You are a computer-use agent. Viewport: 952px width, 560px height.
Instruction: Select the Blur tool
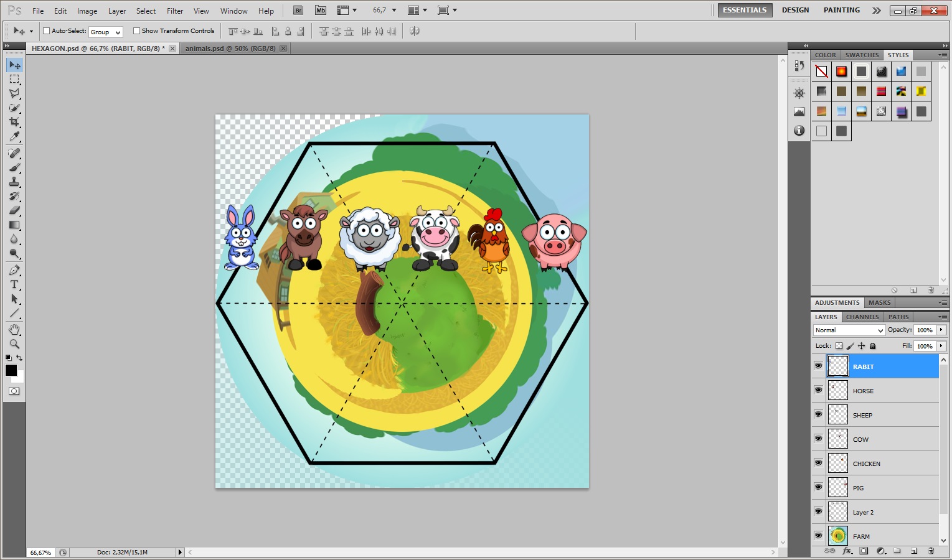[x=14, y=239]
